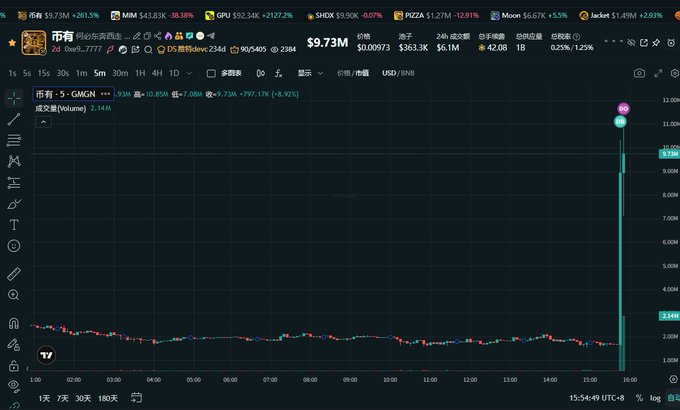
Task: Click the DB marker on the chart
Action: point(620,122)
